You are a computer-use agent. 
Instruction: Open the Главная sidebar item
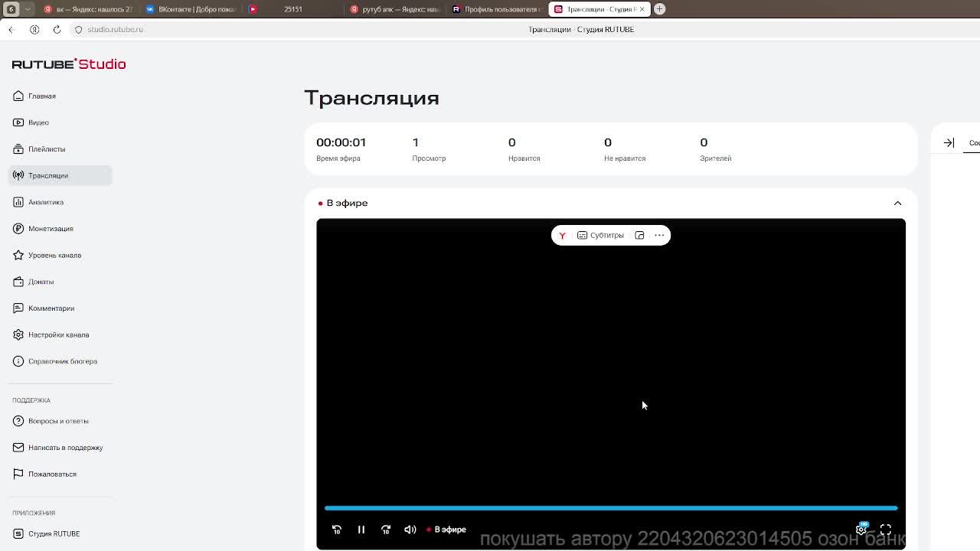(x=41, y=96)
